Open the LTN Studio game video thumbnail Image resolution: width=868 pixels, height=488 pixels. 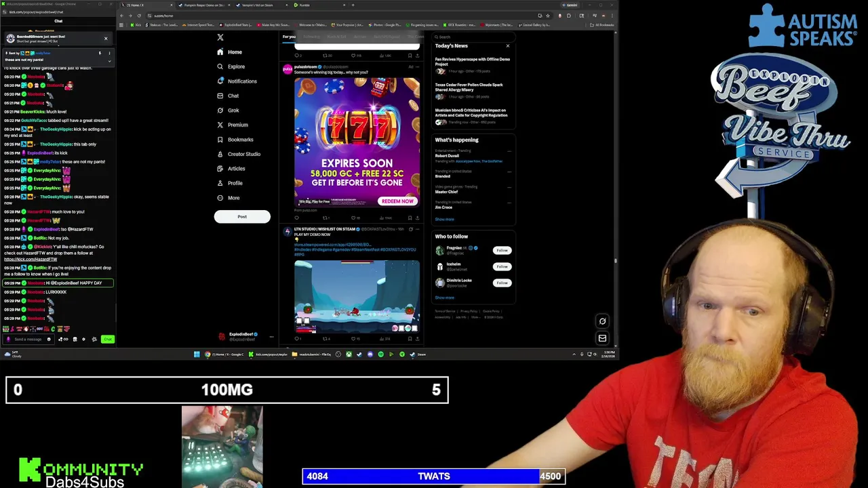357,296
